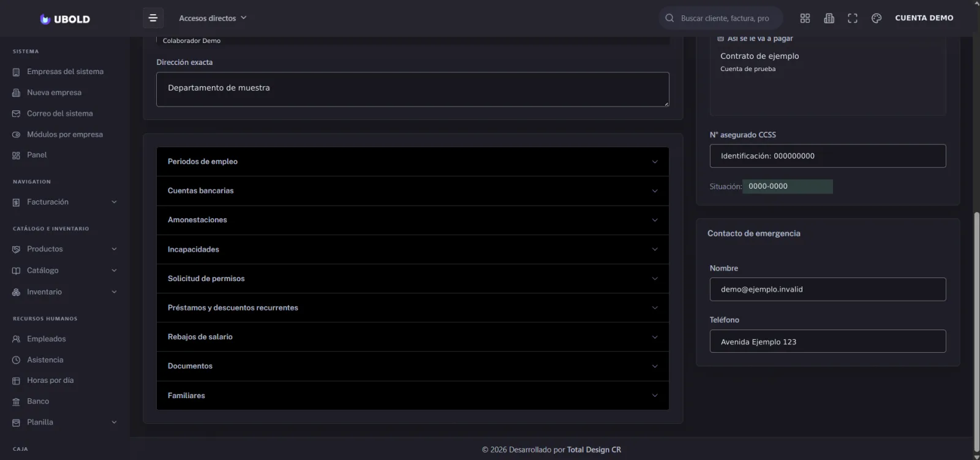Screen dimensions: 980x460
Task: Click the Dirección exacta text area
Action: pos(412,89)
